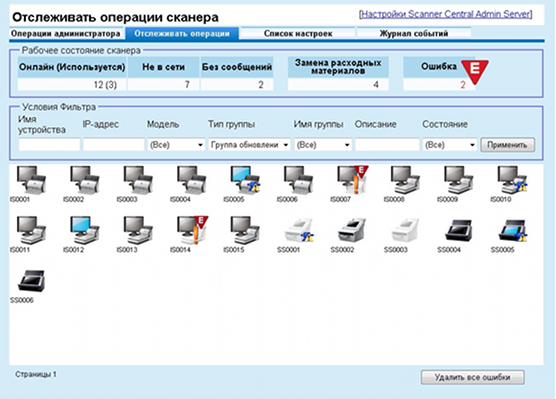Select scanner icon IS0003
This screenshot has width=556, height=399.
pos(138,180)
